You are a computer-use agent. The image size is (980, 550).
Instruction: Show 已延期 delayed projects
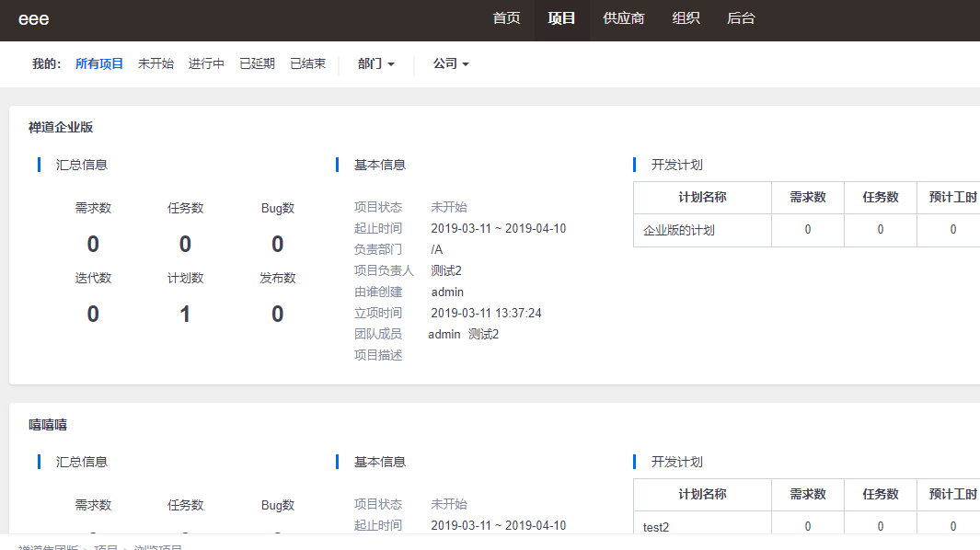(x=257, y=64)
